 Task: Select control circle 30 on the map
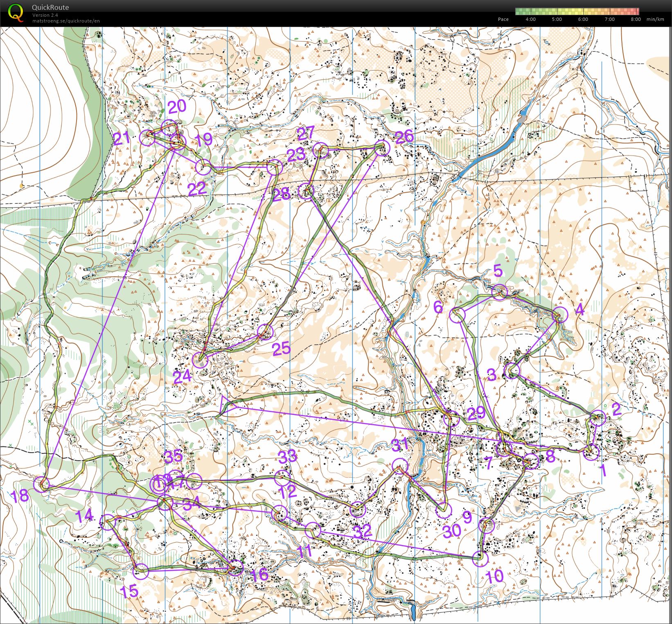coord(444,510)
